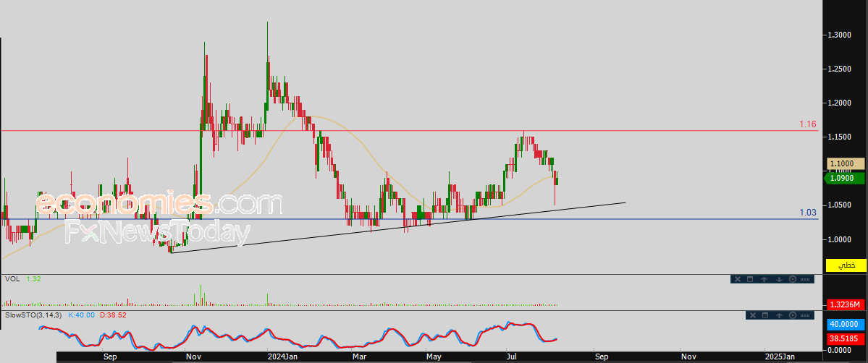Click the SlowSTO(3,14,3) indicator label

click(34, 315)
